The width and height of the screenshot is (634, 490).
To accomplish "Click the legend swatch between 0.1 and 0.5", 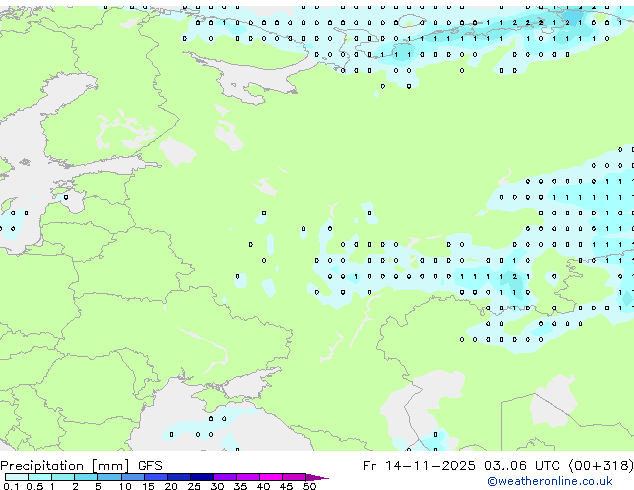I will [17, 477].
